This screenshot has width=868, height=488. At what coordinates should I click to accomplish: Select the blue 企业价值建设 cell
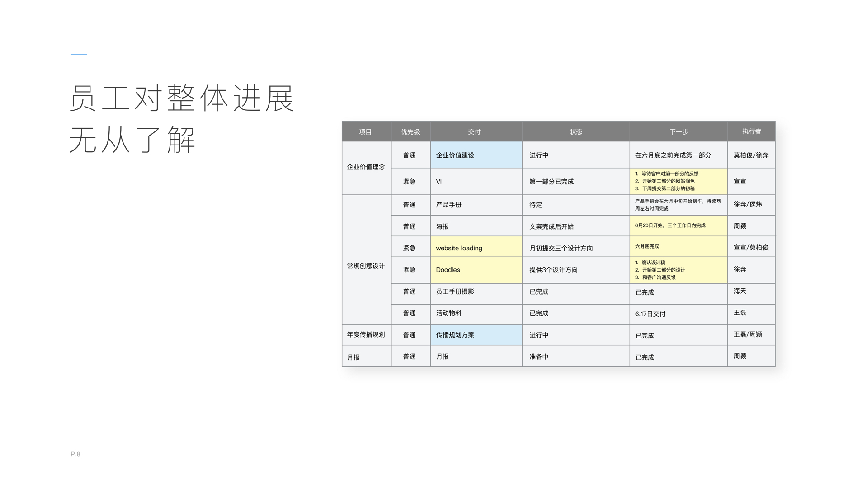pyautogui.click(x=476, y=155)
